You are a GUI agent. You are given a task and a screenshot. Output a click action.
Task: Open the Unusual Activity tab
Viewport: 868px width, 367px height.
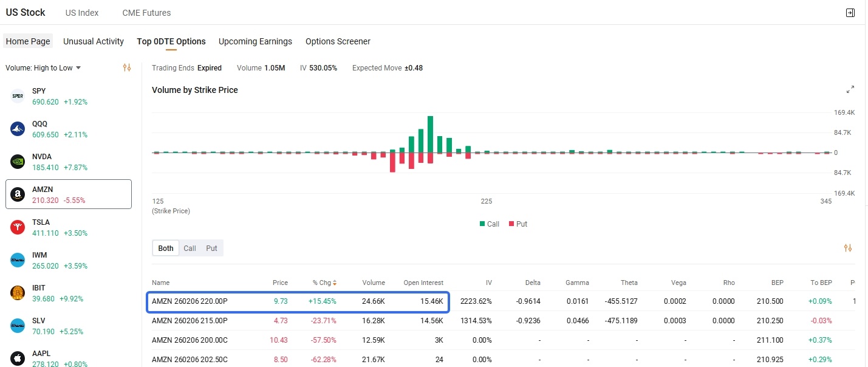[x=94, y=41]
